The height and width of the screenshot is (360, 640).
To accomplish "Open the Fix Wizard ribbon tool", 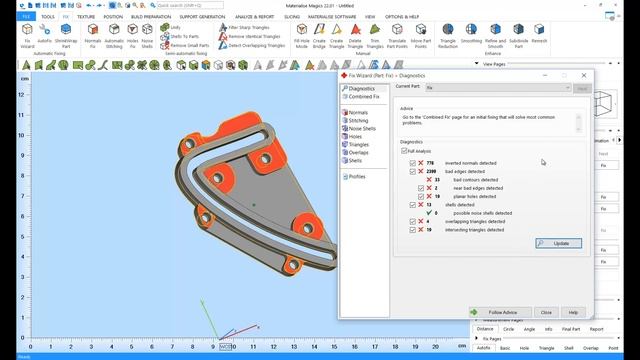I will coord(27,36).
